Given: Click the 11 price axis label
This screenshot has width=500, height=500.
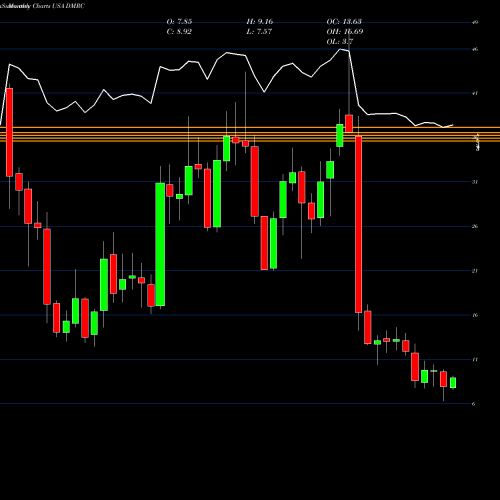Looking at the screenshot, I should 475,360.
